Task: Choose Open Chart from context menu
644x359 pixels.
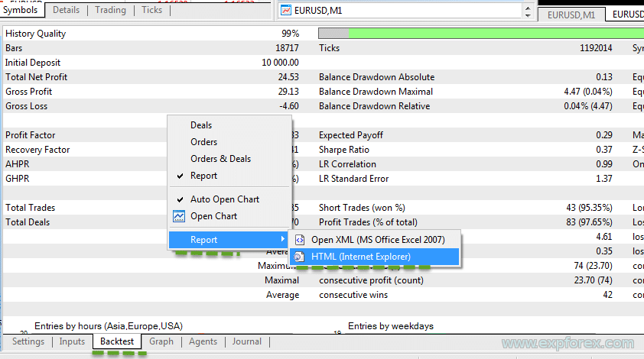Action: coord(213,216)
